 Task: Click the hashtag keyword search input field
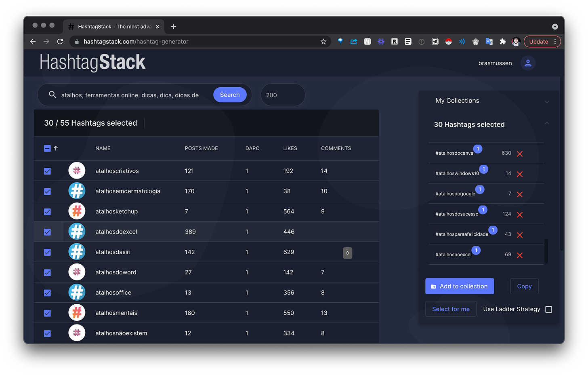pos(130,95)
